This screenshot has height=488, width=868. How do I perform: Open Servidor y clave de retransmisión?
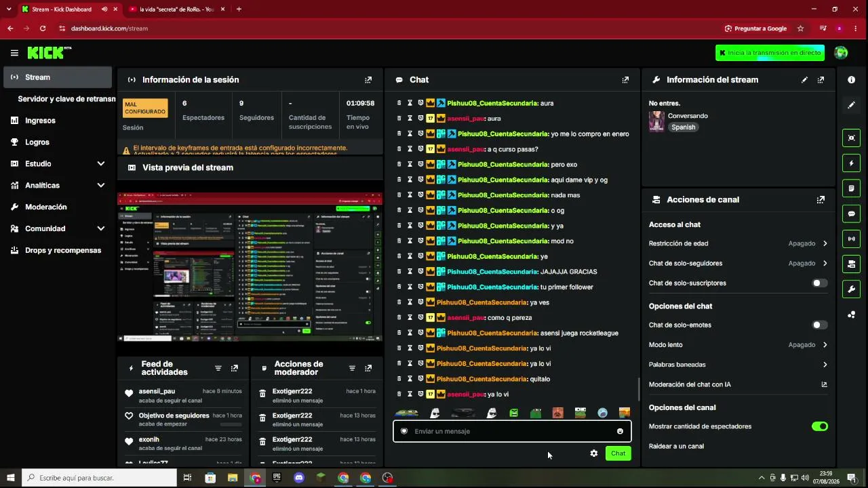point(66,99)
